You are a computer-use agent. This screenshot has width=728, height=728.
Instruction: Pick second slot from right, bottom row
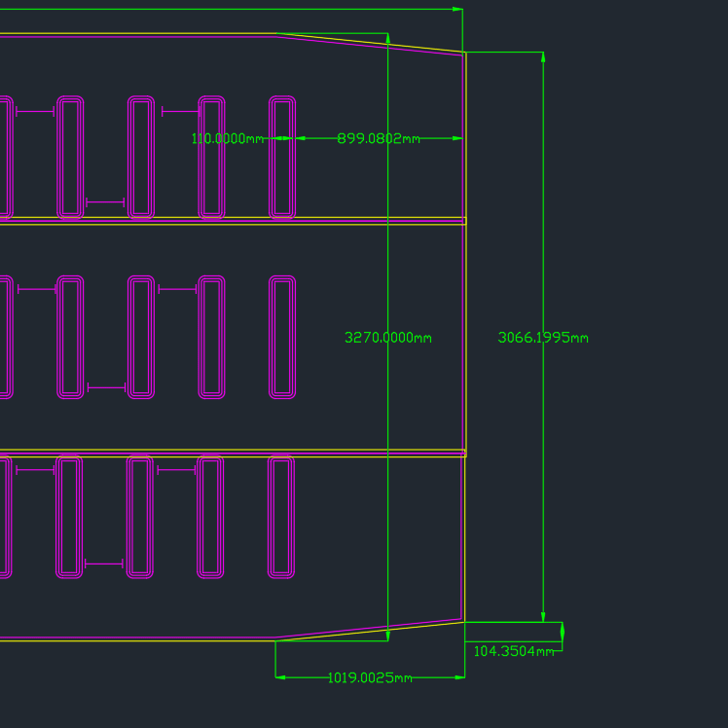tap(210, 517)
